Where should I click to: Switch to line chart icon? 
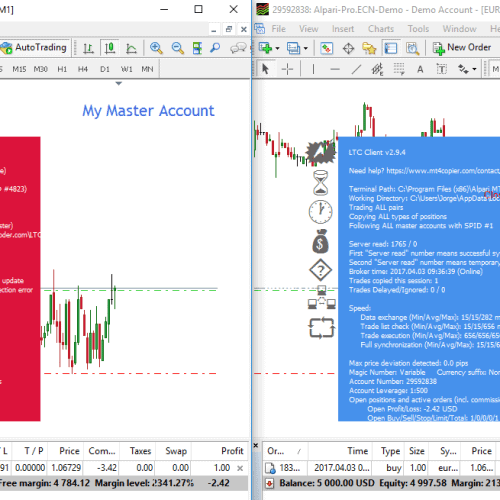coord(131,48)
